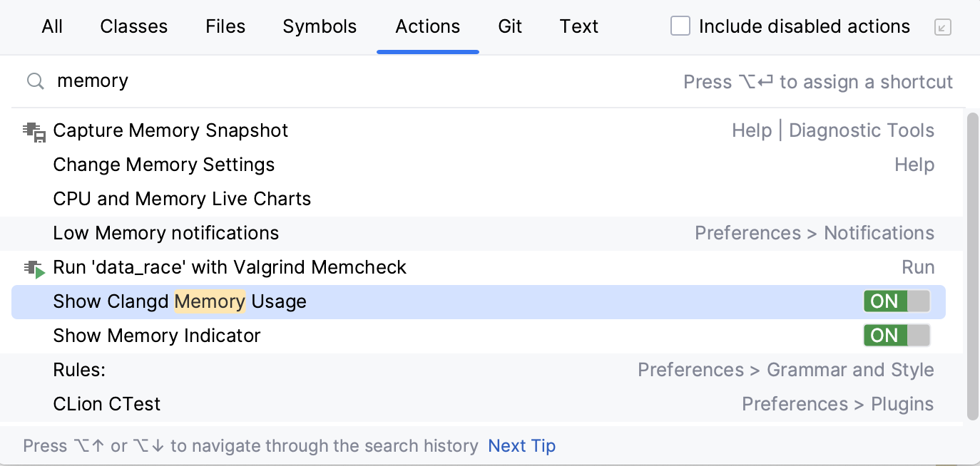Click the magnifying glass search icon

tap(34, 81)
